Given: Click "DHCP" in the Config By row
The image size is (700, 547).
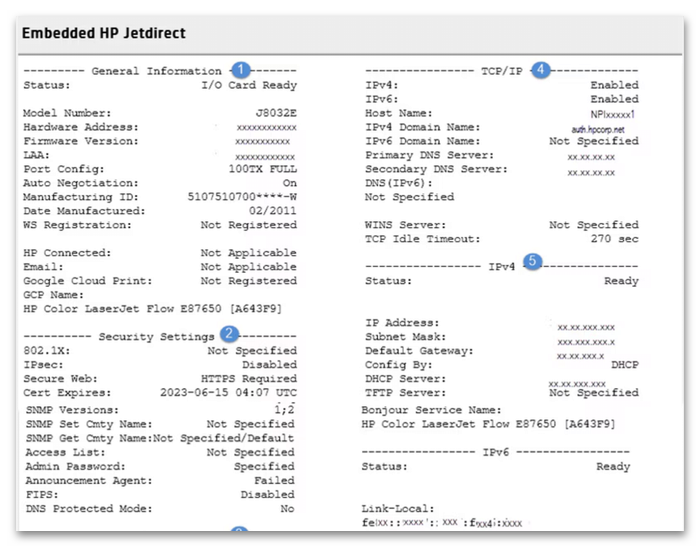Looking at the screenshot, I should tap(625, 365).
